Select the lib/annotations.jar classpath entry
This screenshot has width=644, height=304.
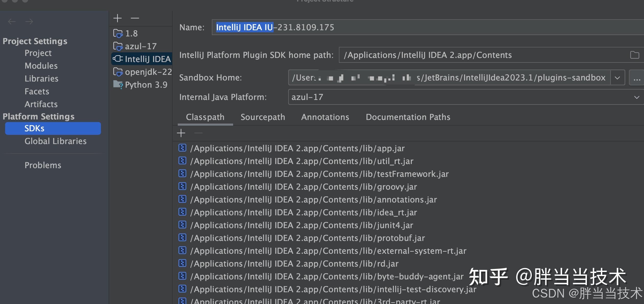pos(314,200)
